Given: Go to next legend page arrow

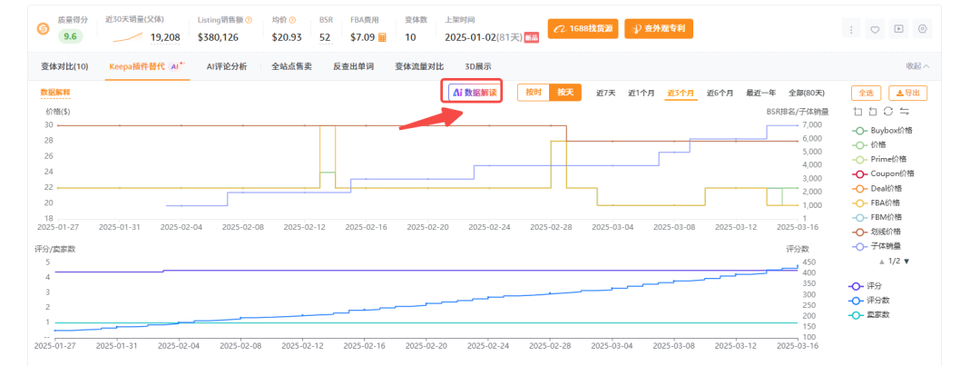Looking at the screenshot, I should coord(906,262).
